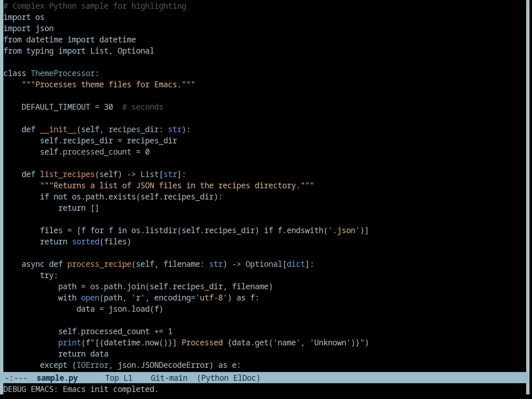Image resolution: width=532 pixels, height=399 pixels.
Task: Click the Top position indicator in mode line
Action: (112, 378)
